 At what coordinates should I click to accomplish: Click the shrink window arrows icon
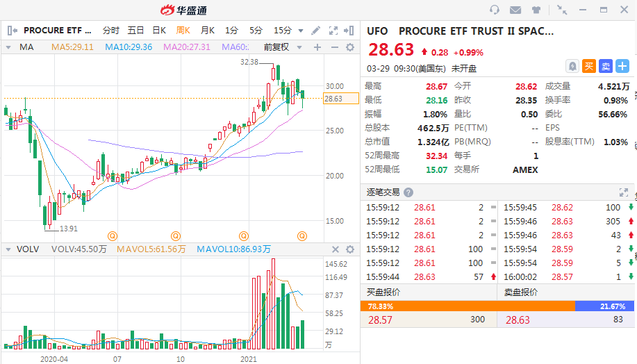tap(562, 10)
